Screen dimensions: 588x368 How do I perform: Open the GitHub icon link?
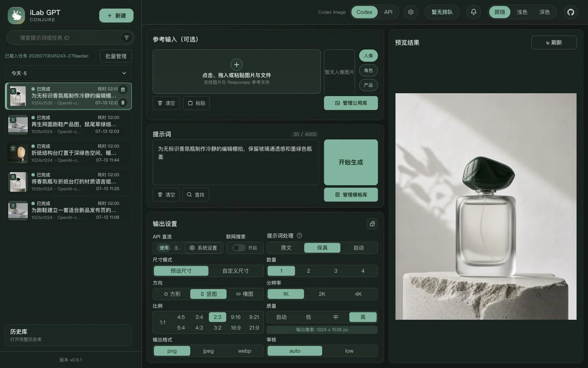click(x=571, y=12)
